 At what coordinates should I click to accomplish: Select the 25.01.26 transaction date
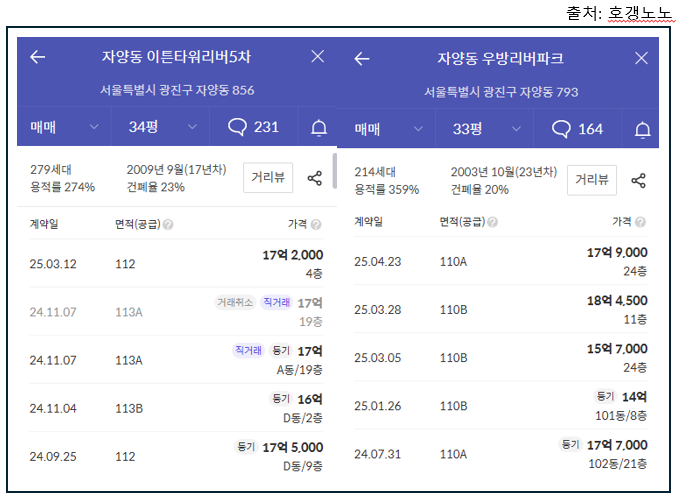coord(377,406)
